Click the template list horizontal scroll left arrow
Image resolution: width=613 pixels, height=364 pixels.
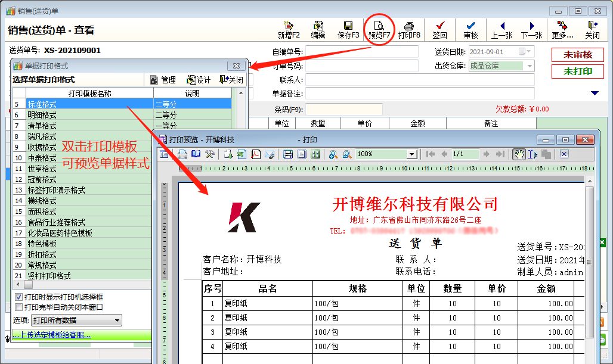(x=18, y=284)
